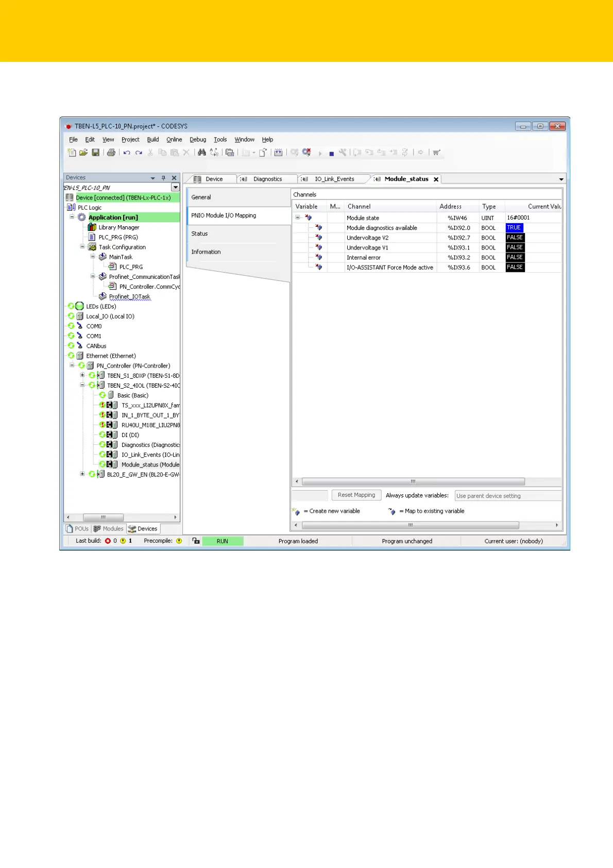Switch to the IO_Link_Events editor tab
Image resolution: width=613 pixels, height=868 pixels.
pos(334,179)
